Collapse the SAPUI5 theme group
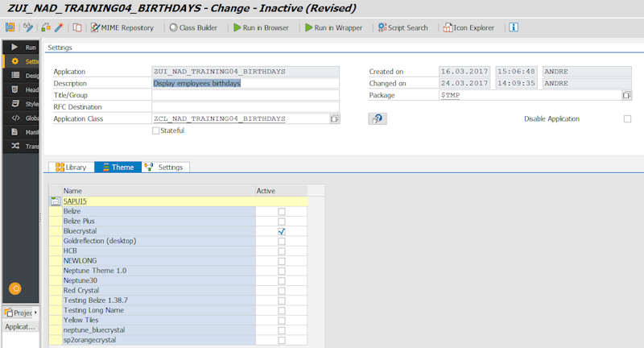 click(x=56, y=201)
